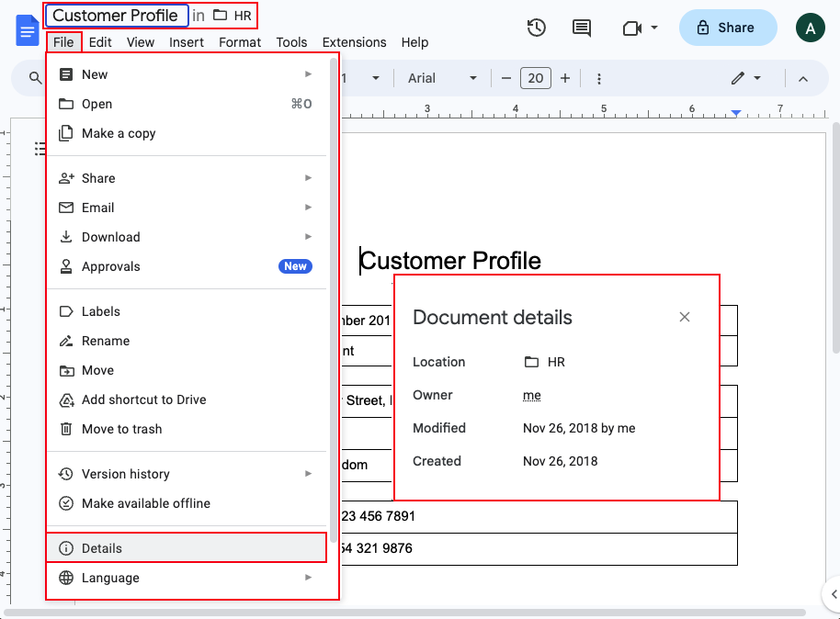Screen dimensions: 840x619
Task: Open the three-dot more options toolbar icon
Action: 599,78
